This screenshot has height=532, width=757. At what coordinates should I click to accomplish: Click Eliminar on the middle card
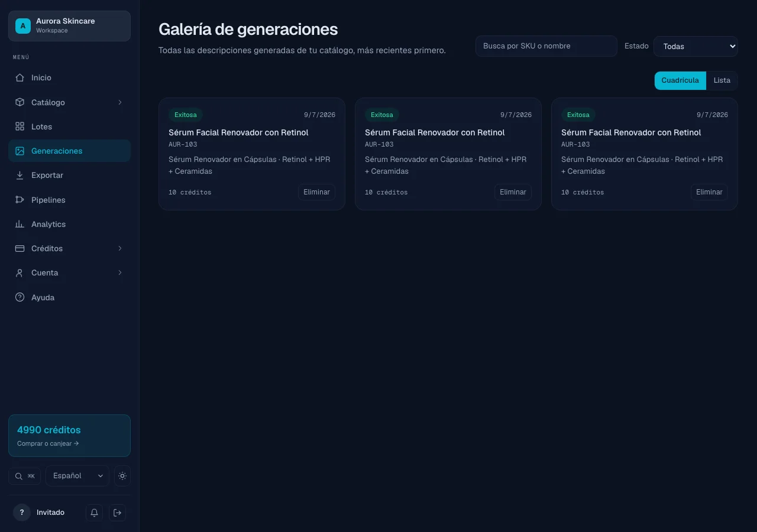tap(513, 192)
